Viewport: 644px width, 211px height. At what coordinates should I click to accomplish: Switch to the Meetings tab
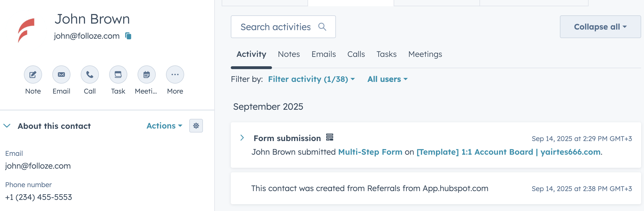[x=425, y=54]
